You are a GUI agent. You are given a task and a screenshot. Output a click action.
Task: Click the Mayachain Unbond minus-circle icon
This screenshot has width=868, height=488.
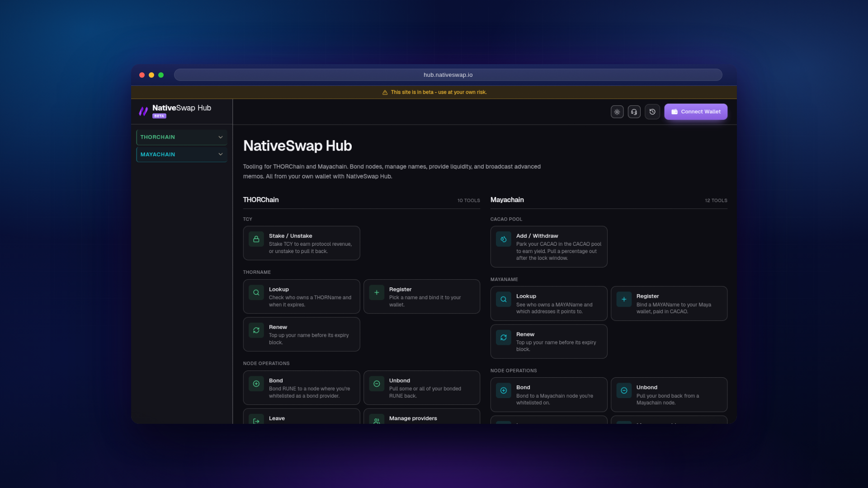pos(624,390)
